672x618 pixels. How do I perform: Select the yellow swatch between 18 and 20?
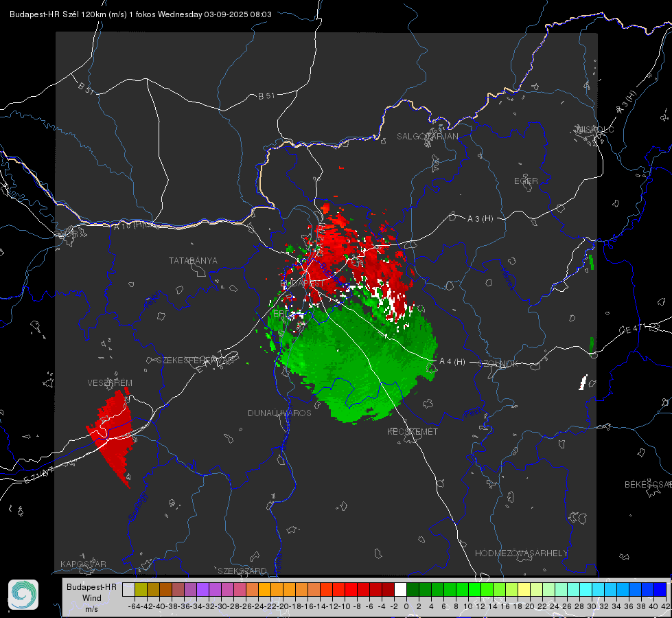click(524, 590)
